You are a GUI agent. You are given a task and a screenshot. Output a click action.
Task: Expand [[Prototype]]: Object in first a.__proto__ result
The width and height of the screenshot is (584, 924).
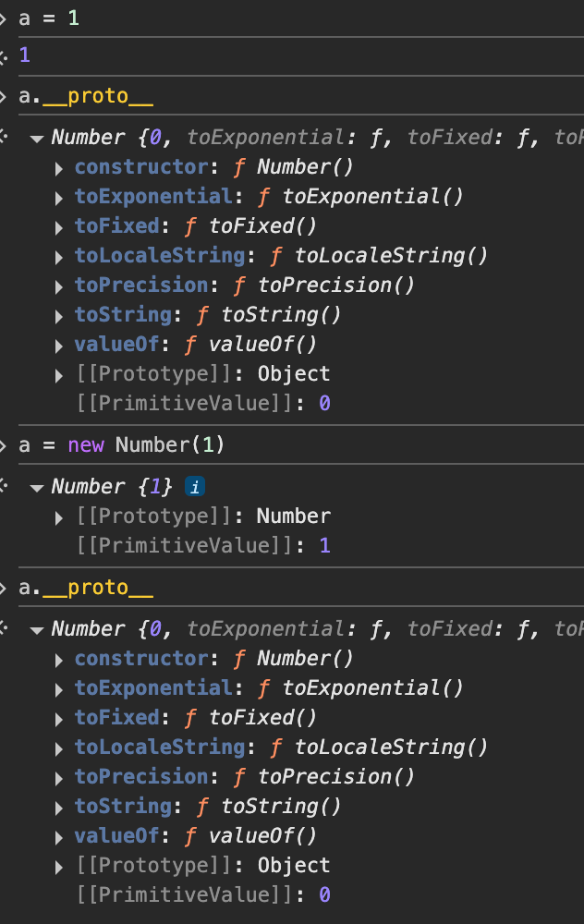(x=60, y=374)
